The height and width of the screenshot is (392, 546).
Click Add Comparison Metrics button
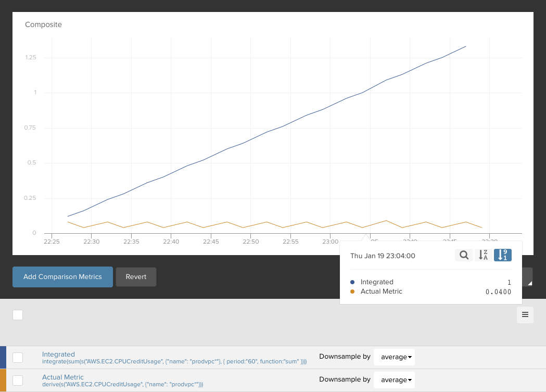62,277
